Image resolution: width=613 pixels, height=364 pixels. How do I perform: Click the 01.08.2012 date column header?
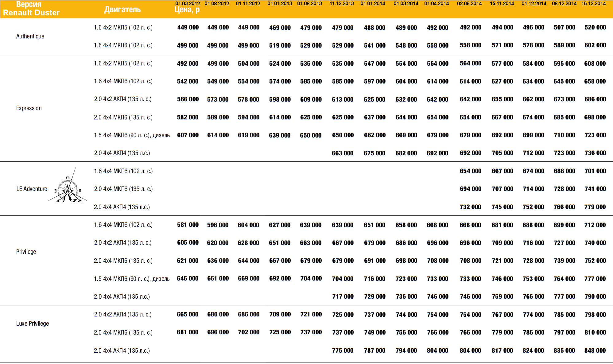click(x=217, y=3)
